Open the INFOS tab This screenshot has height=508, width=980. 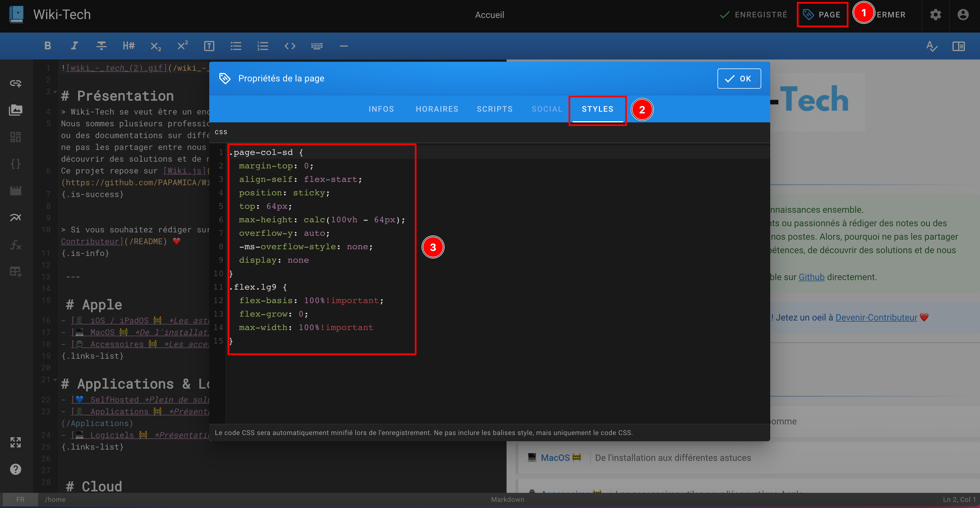coord(381,109)
